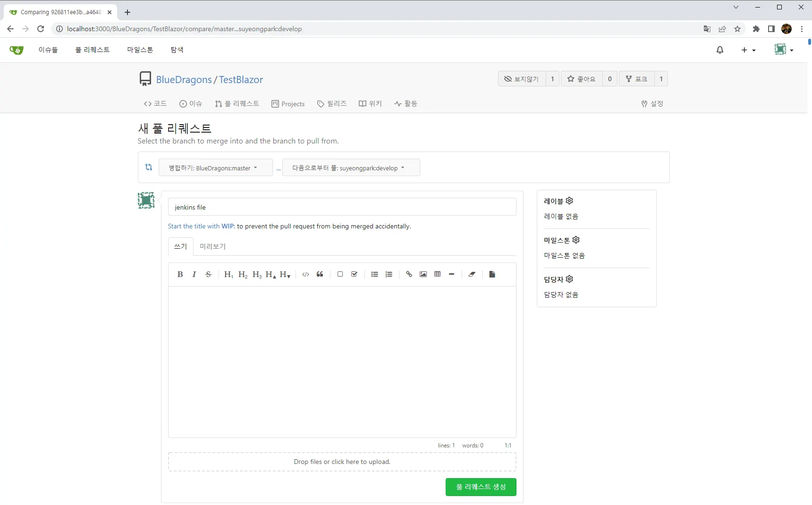This screenshot has height=505, width=812.
Task: Insert an H1 heading
Action: pos(228,274)
